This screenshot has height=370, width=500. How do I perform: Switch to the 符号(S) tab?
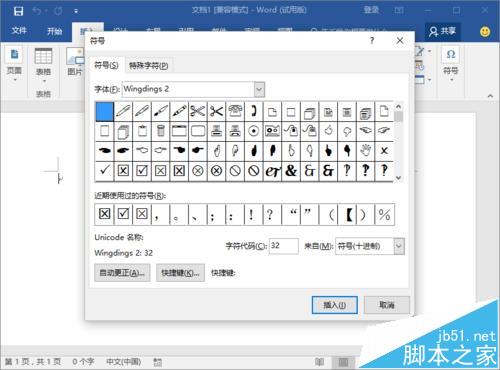click(x=106, y=65)
